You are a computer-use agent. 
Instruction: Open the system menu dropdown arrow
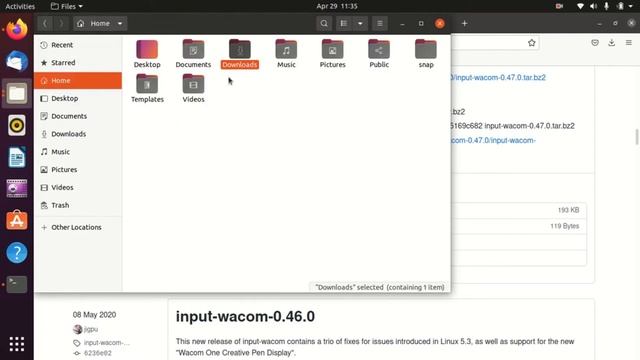tap(631, 6)
